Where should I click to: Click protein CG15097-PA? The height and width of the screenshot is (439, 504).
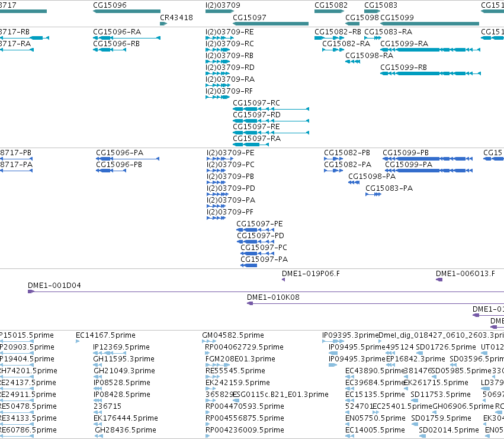(x=264, y=260)
